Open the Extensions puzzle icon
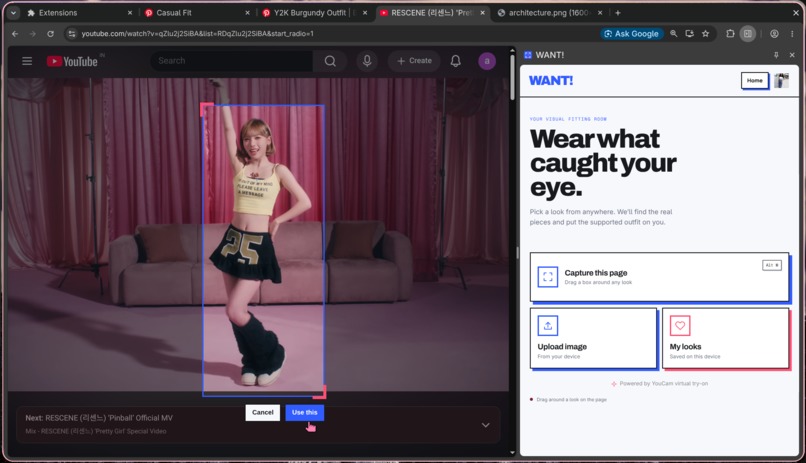Viewport: 806px width, 463px height. pos(730,34)
